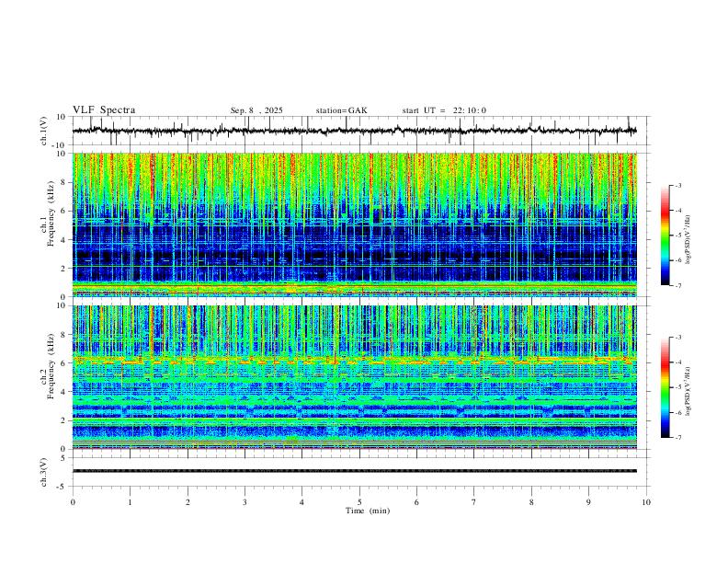This screenshot has height=563, width=728.
Task: Click the log(PSD) label beside ch.1 color bar
Action: [x=688, y=240]
